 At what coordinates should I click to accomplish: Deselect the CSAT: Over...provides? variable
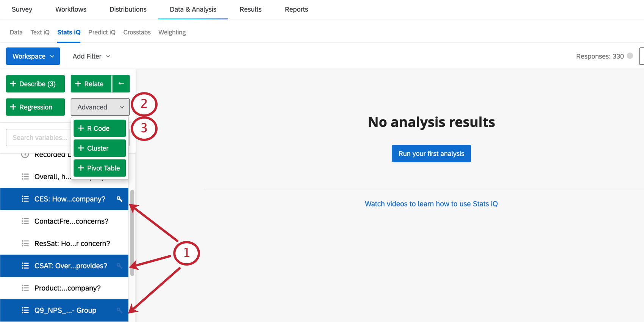[x=64, y=266]
